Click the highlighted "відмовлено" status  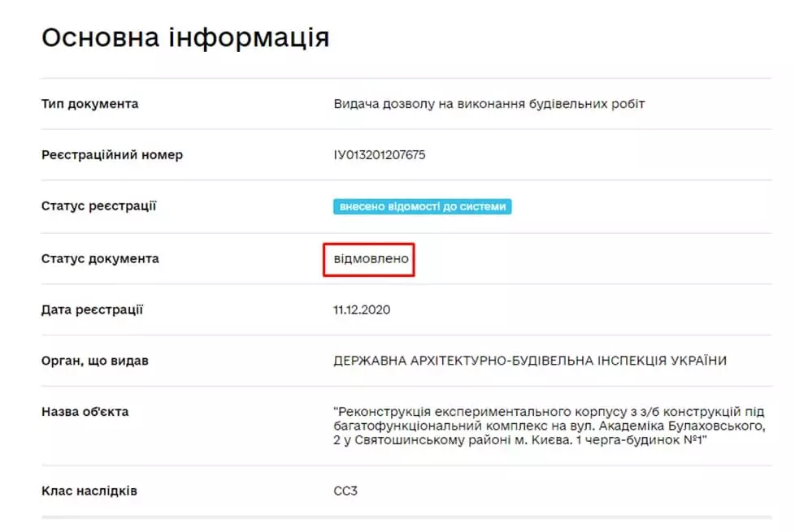371,259
